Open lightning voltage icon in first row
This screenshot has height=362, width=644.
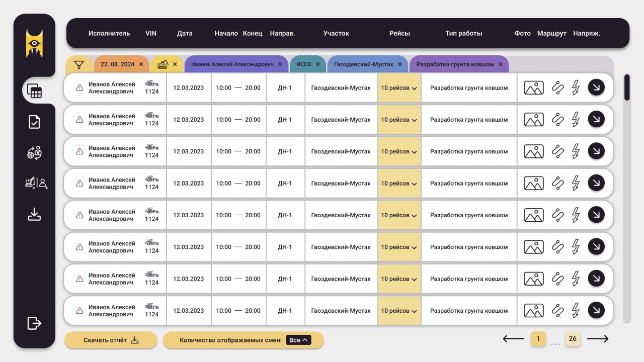(x=576, y=88)
